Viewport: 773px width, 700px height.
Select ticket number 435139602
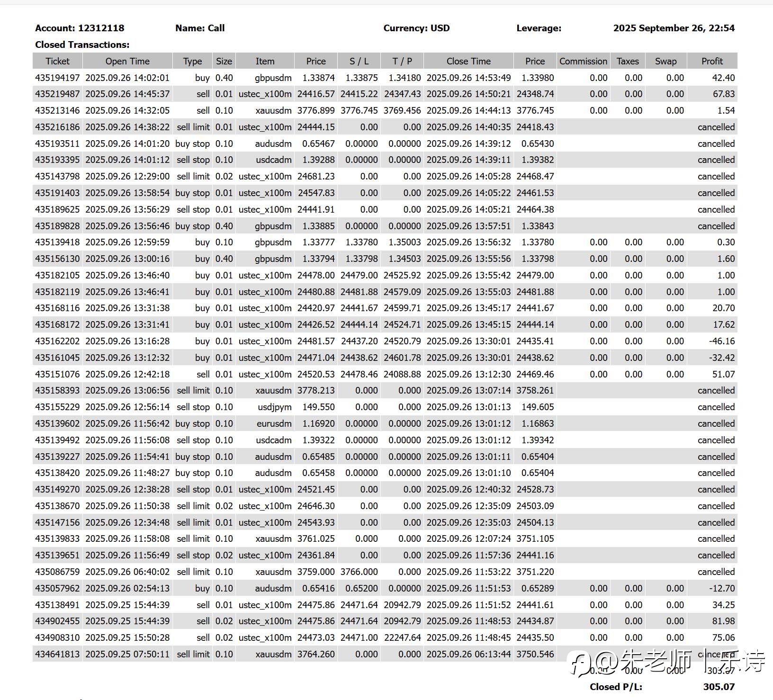pos(57,423)
